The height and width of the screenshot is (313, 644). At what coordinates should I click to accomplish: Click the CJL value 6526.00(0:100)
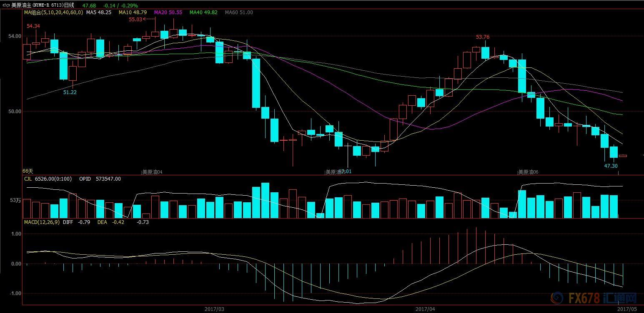point(53,179)
